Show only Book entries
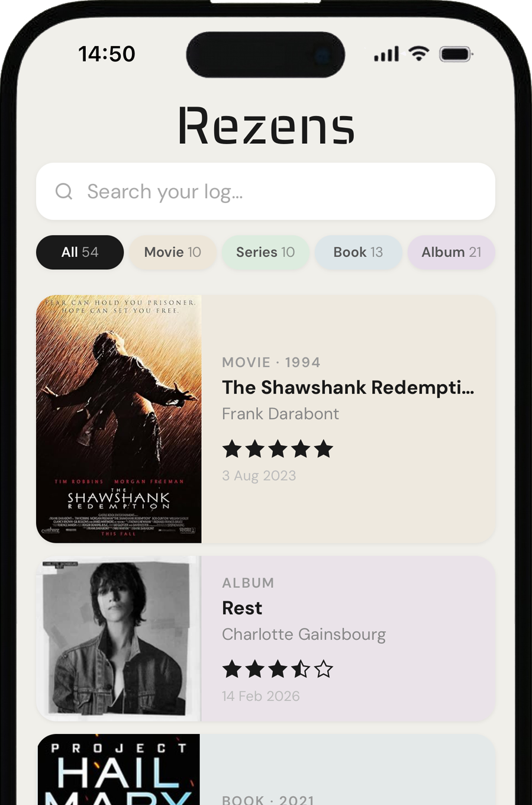Viewport: 532px width, 805px height. click(x=358, y=252)
